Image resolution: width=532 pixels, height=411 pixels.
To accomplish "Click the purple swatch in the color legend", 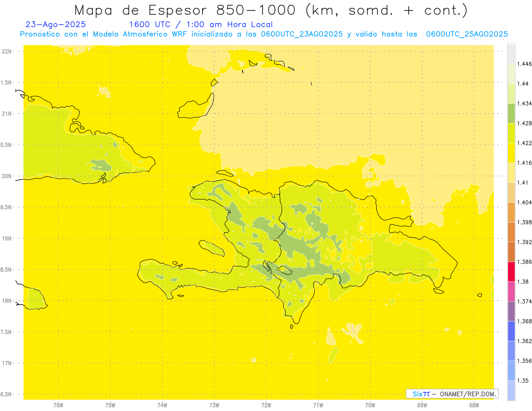I will (x=511, y=311).
